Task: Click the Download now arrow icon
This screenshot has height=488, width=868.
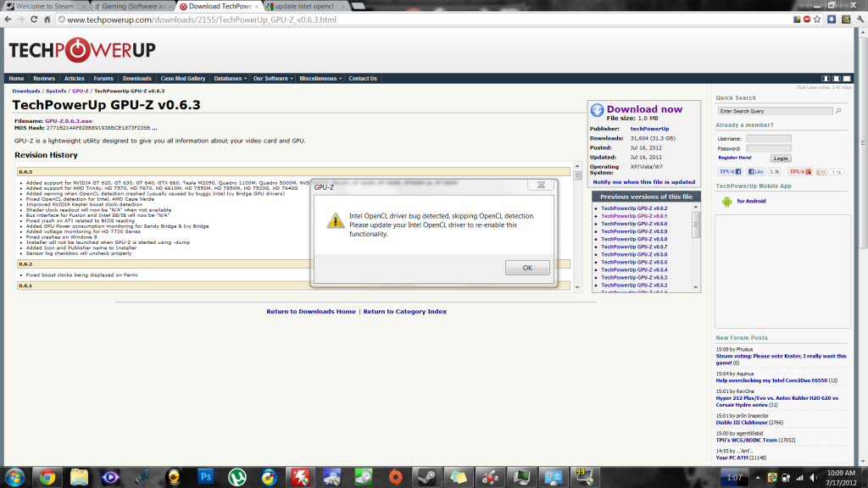Action: tap(597, 110)
